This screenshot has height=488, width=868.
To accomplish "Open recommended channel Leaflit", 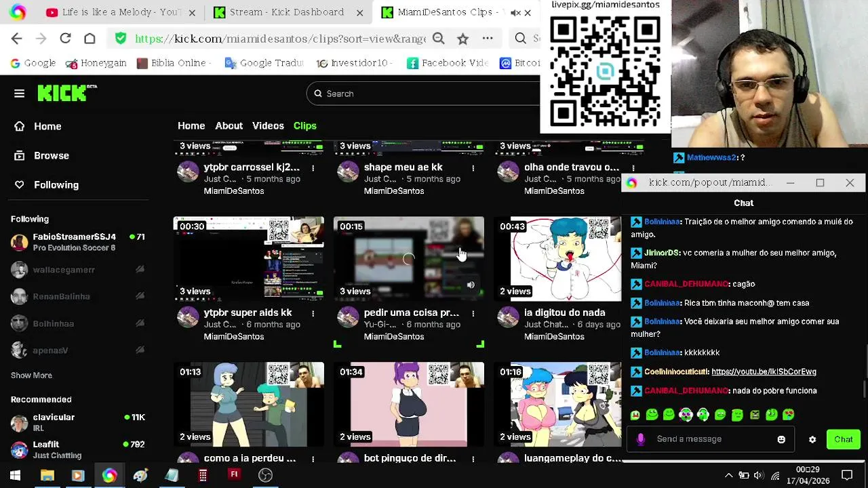I will pos(78,449).
